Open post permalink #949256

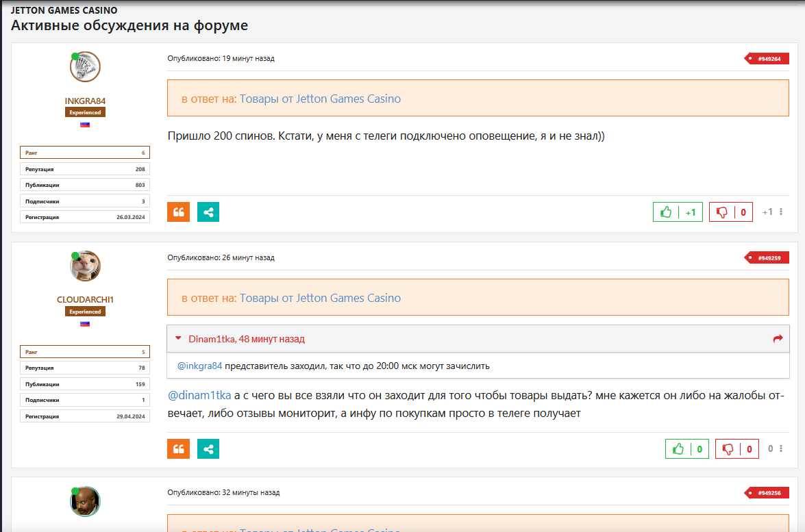[x=768, y=493]
